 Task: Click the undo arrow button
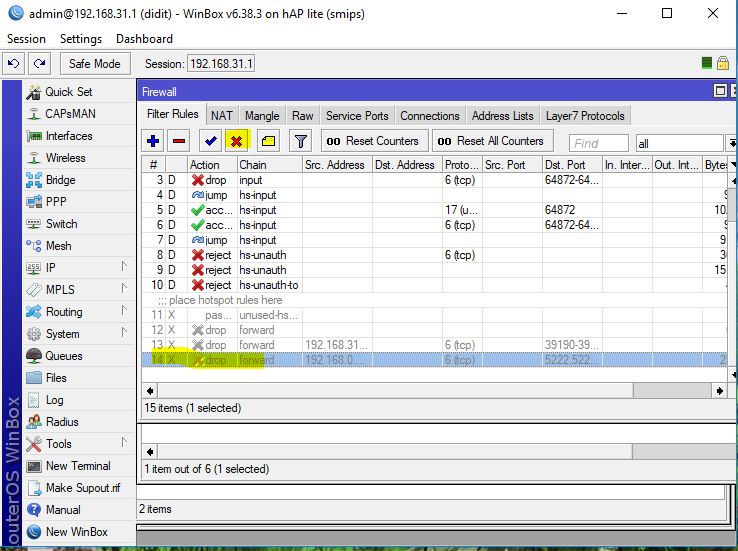point(14,64)
